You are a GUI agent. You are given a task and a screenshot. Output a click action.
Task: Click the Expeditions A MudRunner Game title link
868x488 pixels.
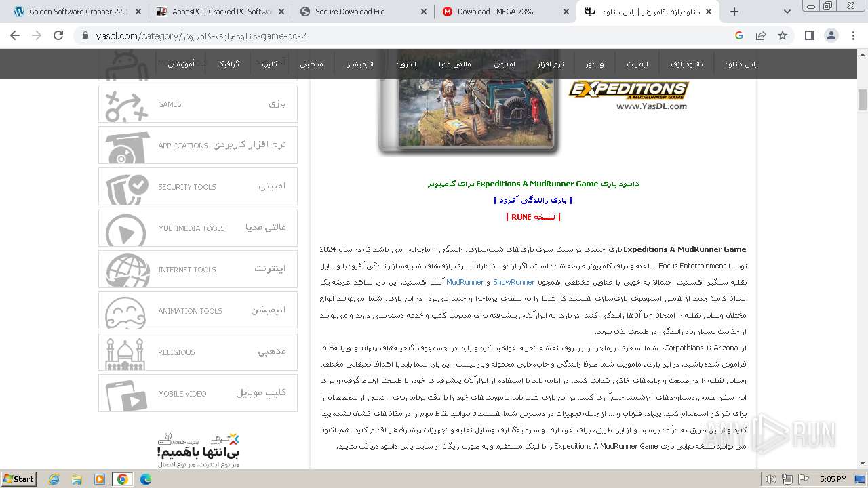[x=533, y=184]
